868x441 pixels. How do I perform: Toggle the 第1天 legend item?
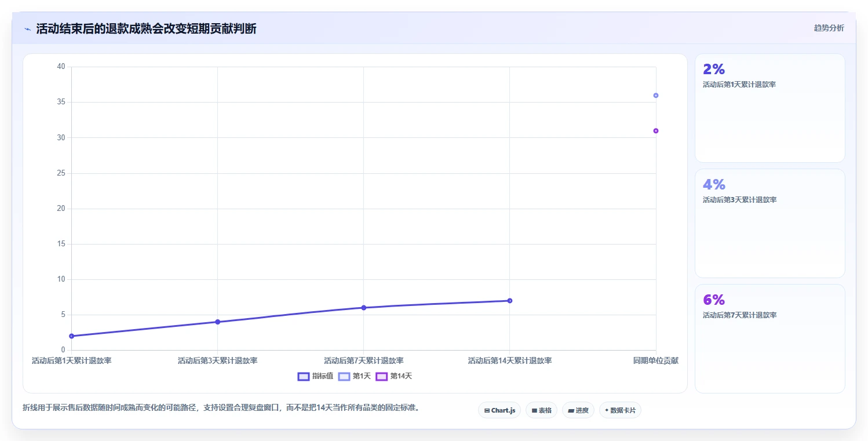(x=354, y=376)
